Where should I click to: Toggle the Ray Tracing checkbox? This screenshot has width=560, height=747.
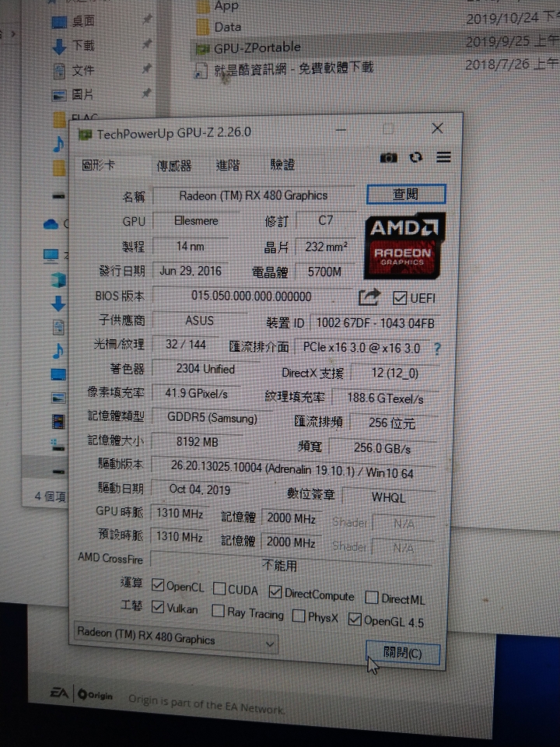pyautogui.click(x=218, y=610)
